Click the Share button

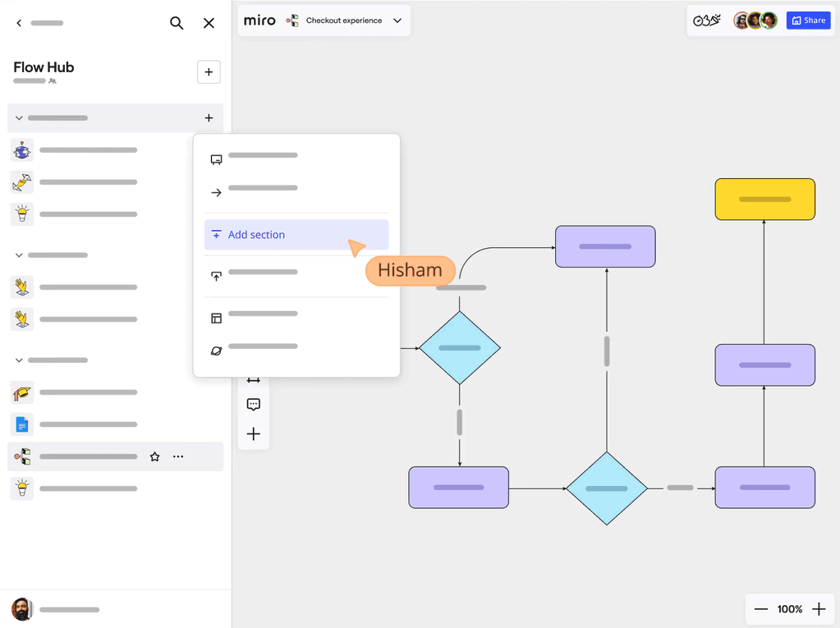click(x=808, y=20)
